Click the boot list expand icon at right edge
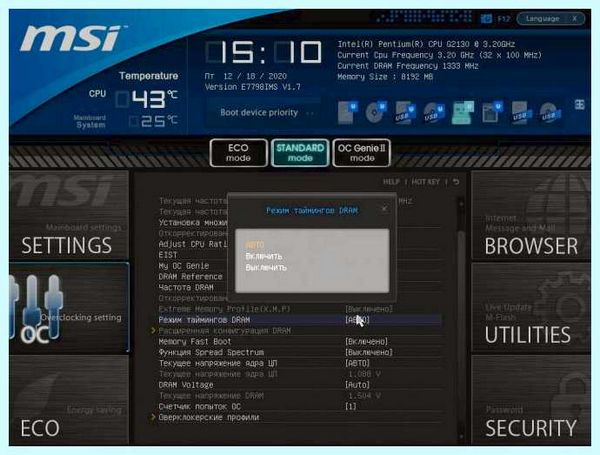This screenshot has width=600, height=455. [x=579, y=104]
